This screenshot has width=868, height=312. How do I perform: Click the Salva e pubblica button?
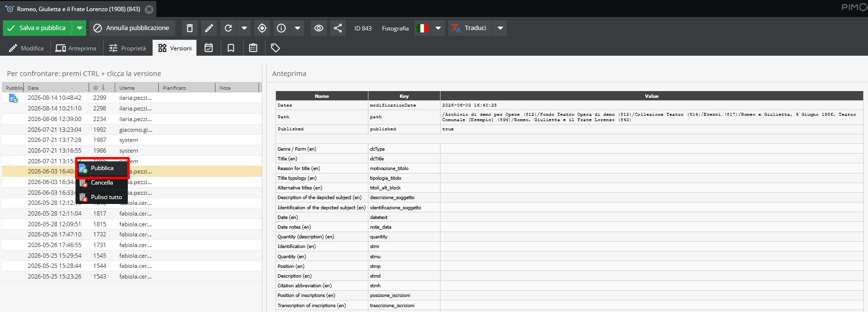[x=38, y=28]
